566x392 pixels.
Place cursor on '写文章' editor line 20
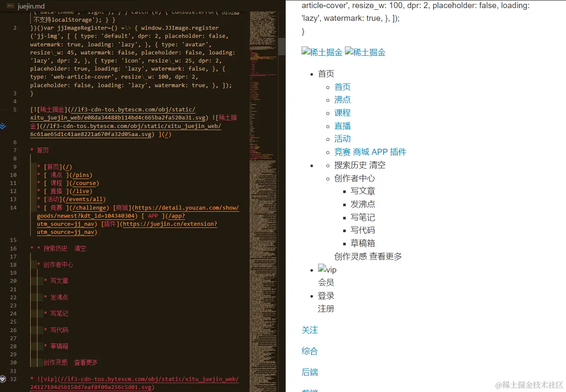tap(59, 281)
